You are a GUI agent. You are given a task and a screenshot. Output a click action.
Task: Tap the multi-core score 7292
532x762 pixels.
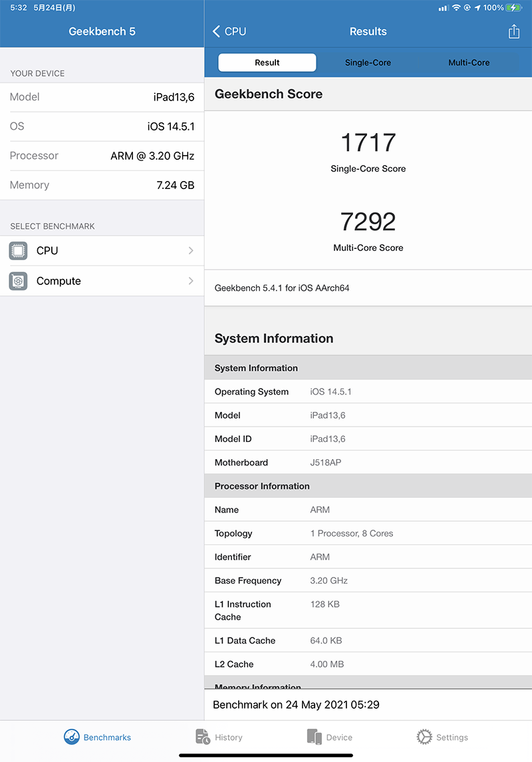pos(368,222)
